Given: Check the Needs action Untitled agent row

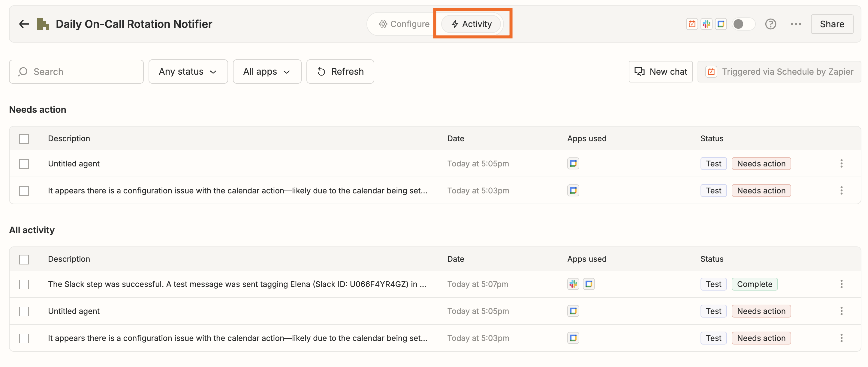Looking at the screenshot, I should tap(24, 164).
